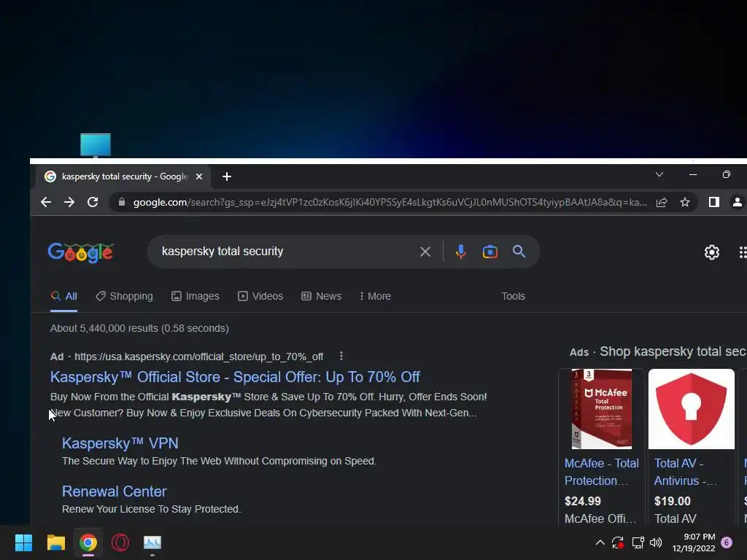
Task: Switch to the News tab
Action: (322, 296)
